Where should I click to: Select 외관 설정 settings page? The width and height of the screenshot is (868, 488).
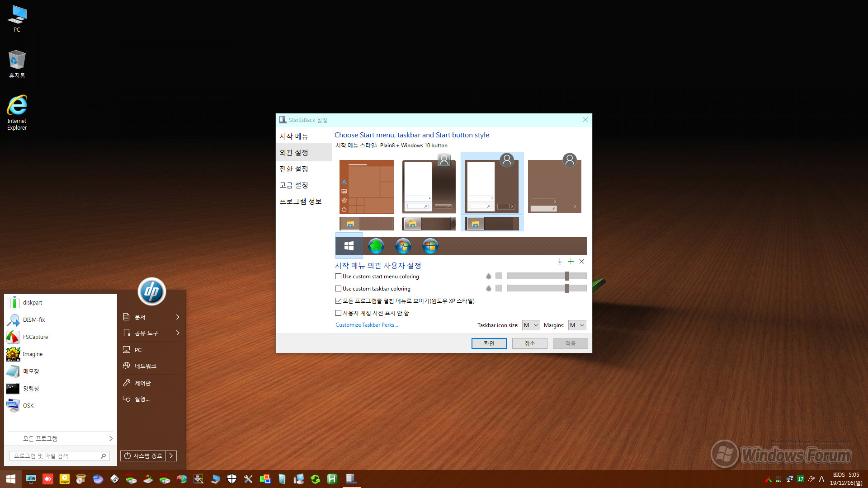304,153
